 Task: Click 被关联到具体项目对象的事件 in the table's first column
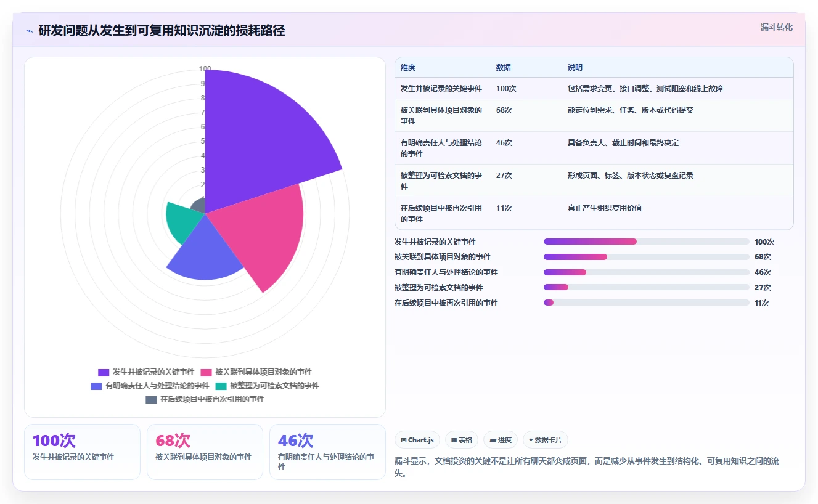[x=441, y=116]
